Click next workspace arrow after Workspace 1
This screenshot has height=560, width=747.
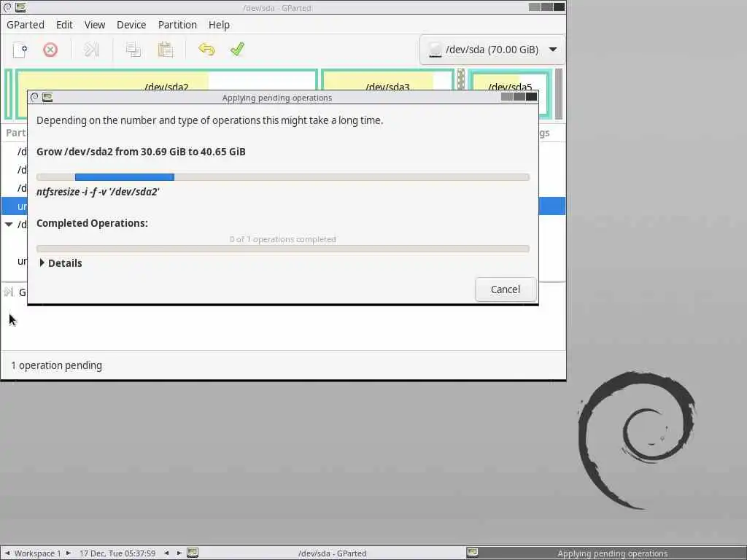69,553
